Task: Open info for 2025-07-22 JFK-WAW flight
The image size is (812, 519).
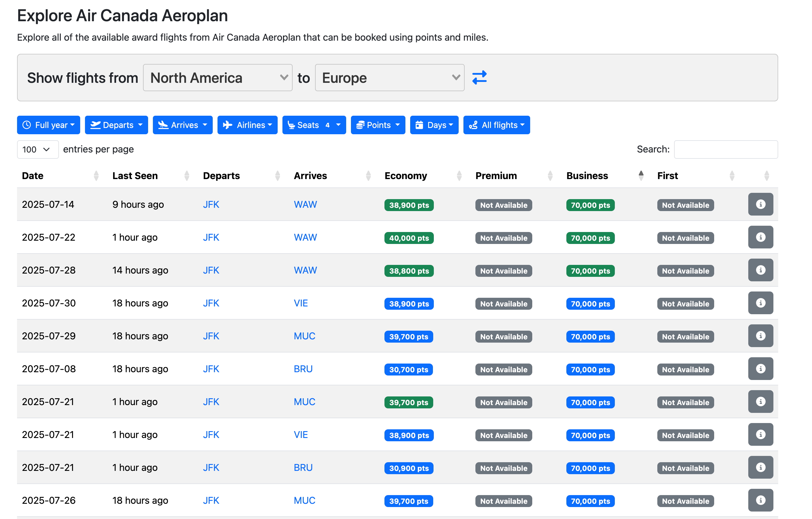Action: 761,237
